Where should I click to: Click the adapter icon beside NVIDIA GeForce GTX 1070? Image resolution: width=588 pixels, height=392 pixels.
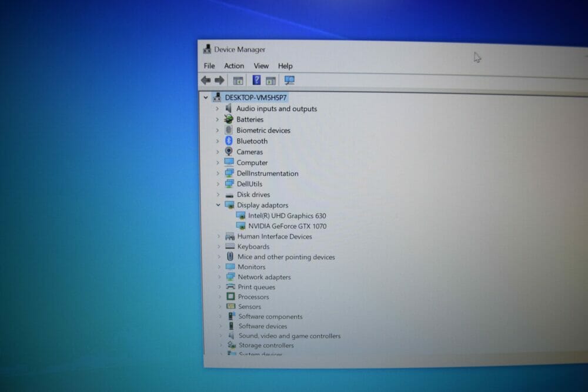point(240,226)
